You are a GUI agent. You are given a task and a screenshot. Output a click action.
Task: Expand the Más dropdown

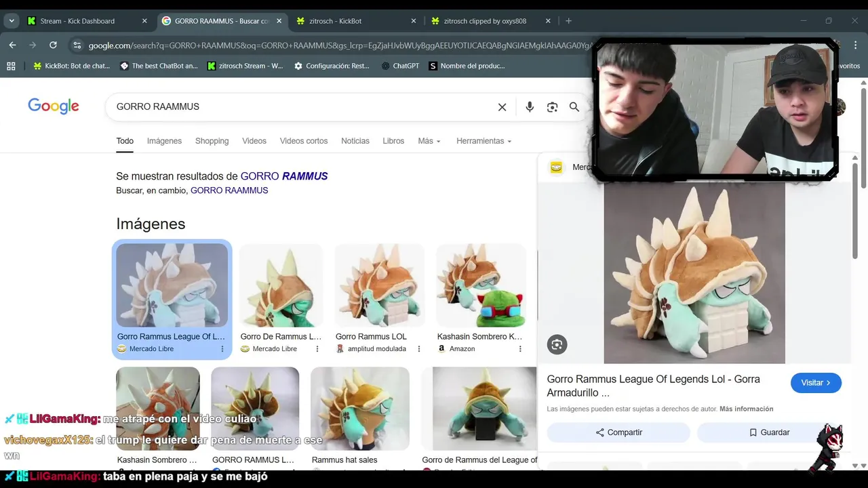coord(429,141)
